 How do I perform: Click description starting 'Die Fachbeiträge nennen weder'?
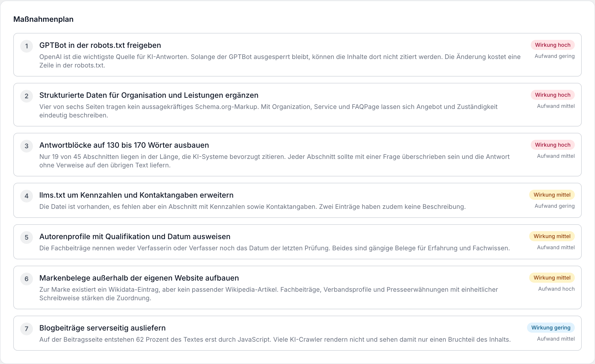(275, 248)
